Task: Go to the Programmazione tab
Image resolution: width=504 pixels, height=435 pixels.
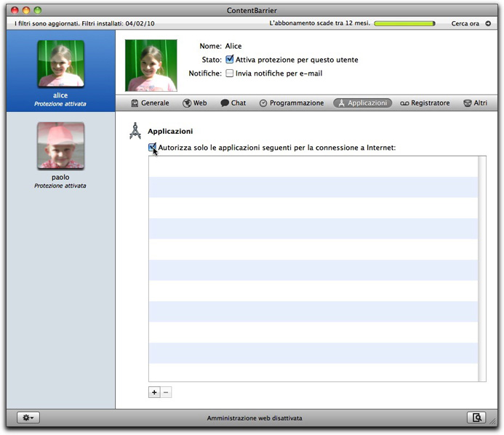Action: 292,103
